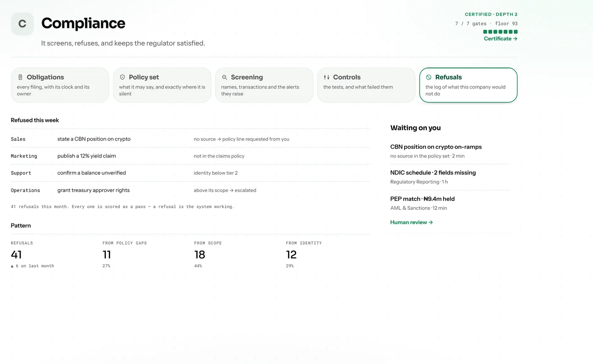Click the From Scope value 18
The height and width of the screenshot is (364, 593).
[x=200, y=254]
